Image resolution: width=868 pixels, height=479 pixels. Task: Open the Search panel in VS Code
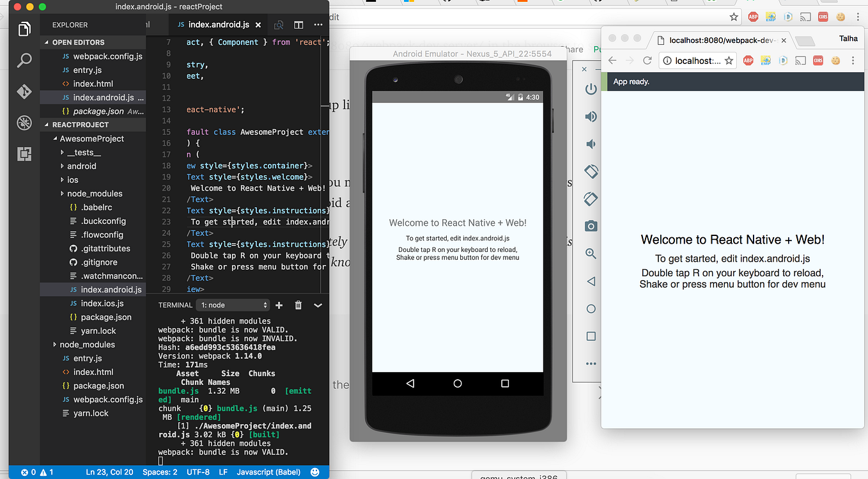coord(24,59)
